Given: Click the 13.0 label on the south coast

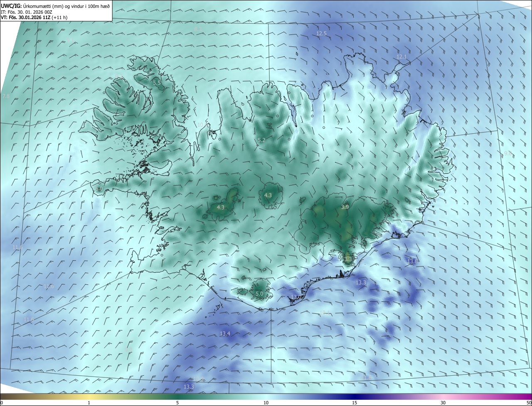Looking at the screenshot, I should pyautogui.click(x=296, y=297).
